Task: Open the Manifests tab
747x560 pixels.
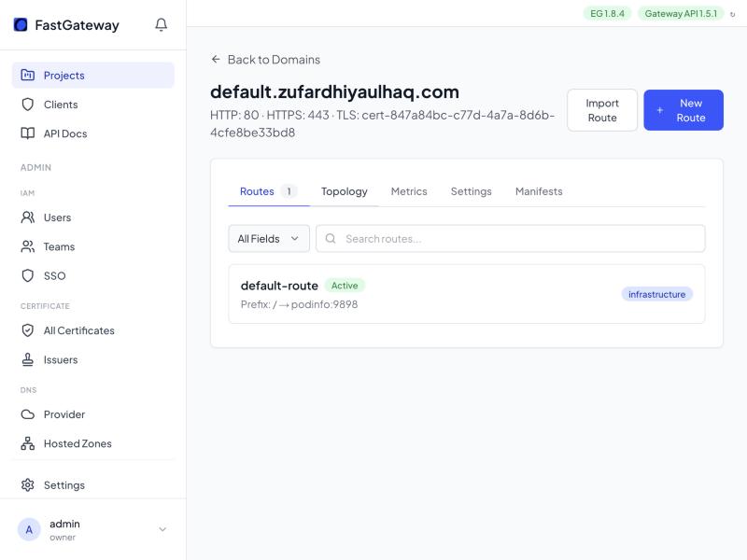Action: (539, 191)
